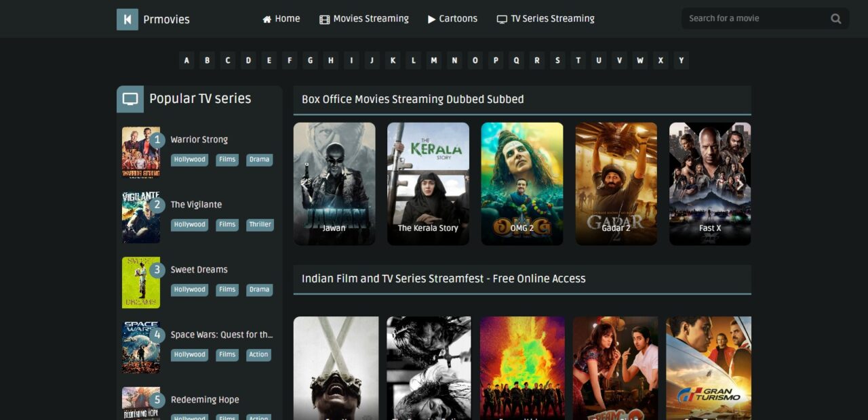Select letter C in alphabet filter
This screenshot has width=868, height=420.
[228, 60]
